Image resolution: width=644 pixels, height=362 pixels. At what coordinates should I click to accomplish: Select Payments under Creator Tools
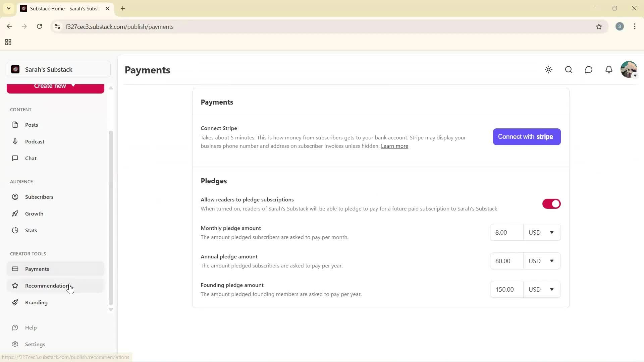(37, 268)
